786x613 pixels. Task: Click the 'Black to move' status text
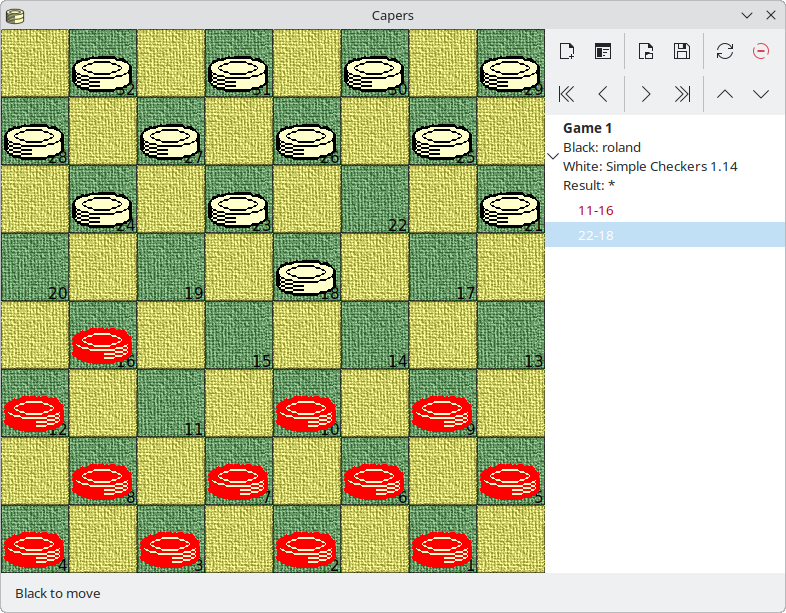(58, 593)
